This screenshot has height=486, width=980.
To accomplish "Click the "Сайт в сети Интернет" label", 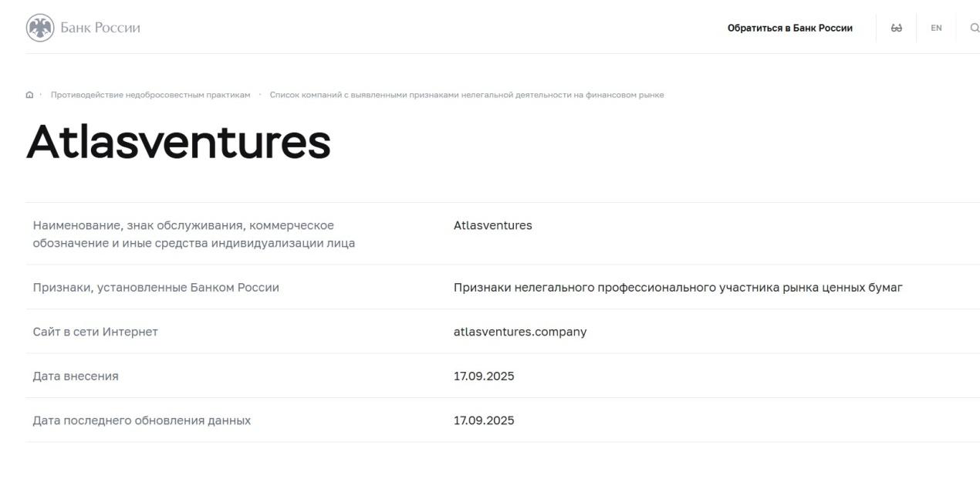I will [x=95, y=332].
